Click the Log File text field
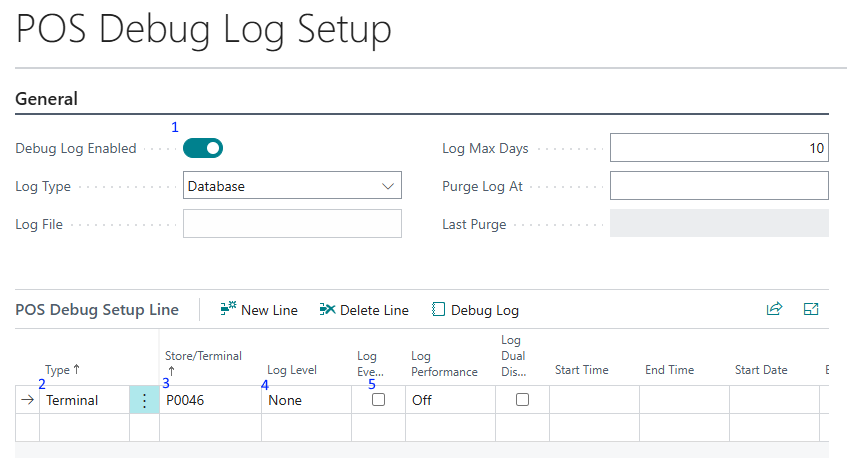 pos(292,224)
